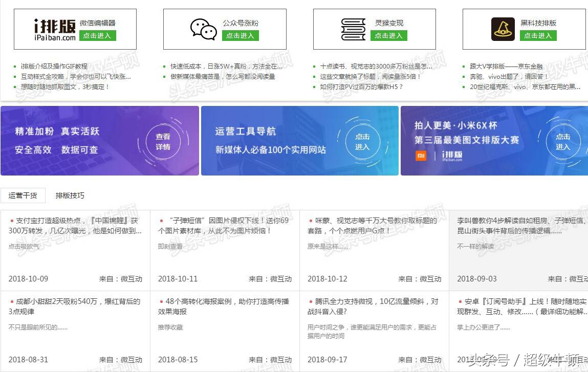Click the wizard hat icon for 黑科技排版
This screenshot has height=372, width=588.
click(x=503, y=29)
